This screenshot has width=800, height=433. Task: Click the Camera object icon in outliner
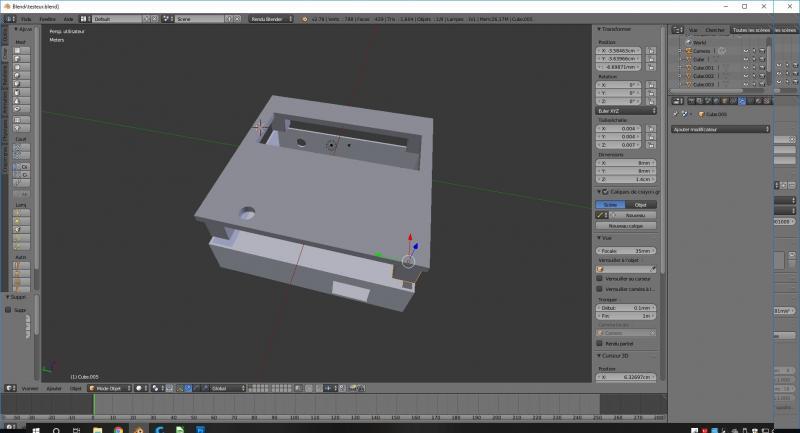[x=688, y=51]
